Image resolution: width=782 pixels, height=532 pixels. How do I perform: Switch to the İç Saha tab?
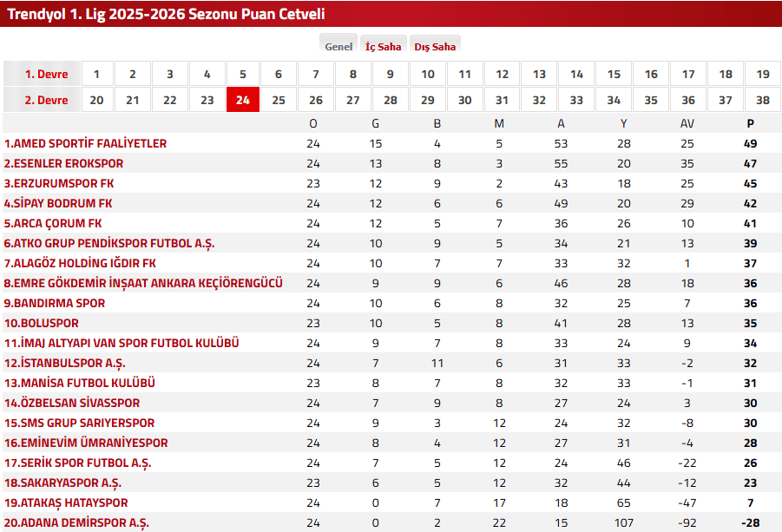[382, 45]
